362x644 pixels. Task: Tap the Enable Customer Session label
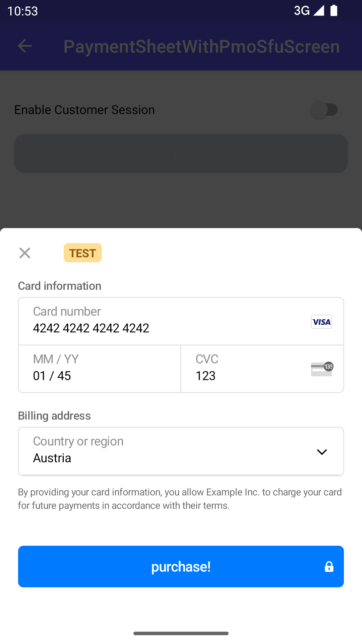coord(84,110)
